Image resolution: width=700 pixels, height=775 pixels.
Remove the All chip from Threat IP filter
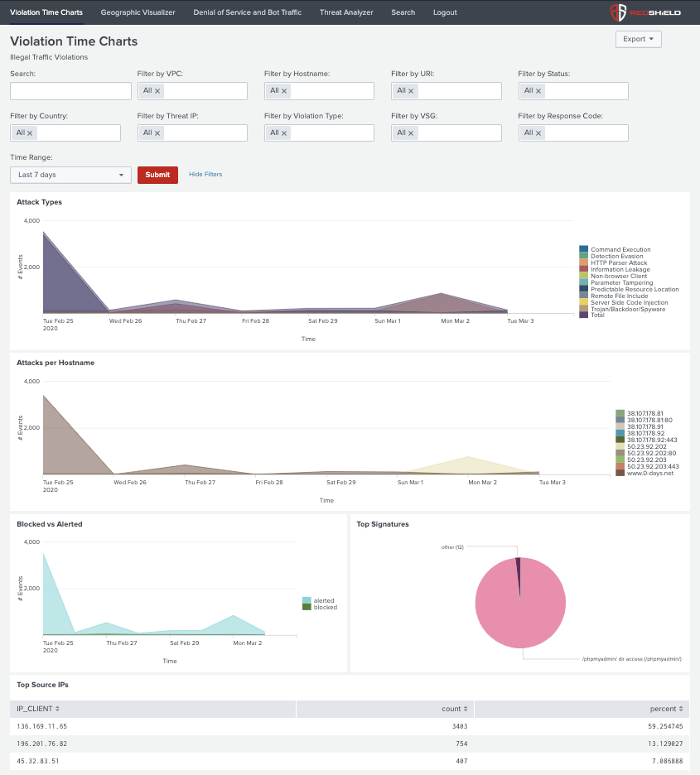click(x=157, y=132)
